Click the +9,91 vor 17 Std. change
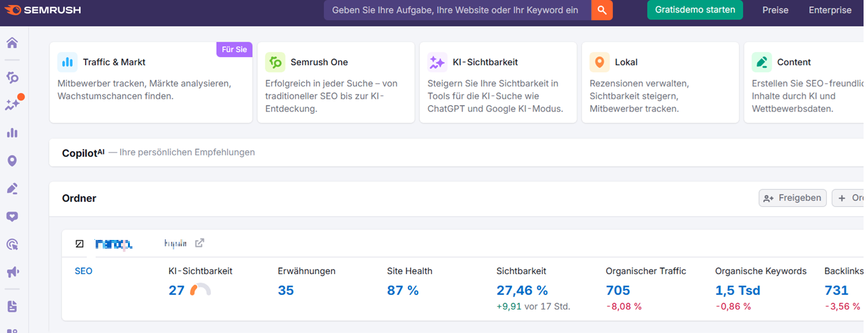Viewport: 868px width, 333px height. [x=533, y=306]
